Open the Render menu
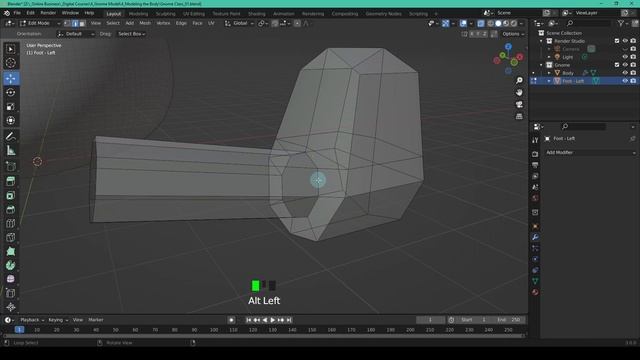This screenshot has width=640, height=360. click(48, 13)
